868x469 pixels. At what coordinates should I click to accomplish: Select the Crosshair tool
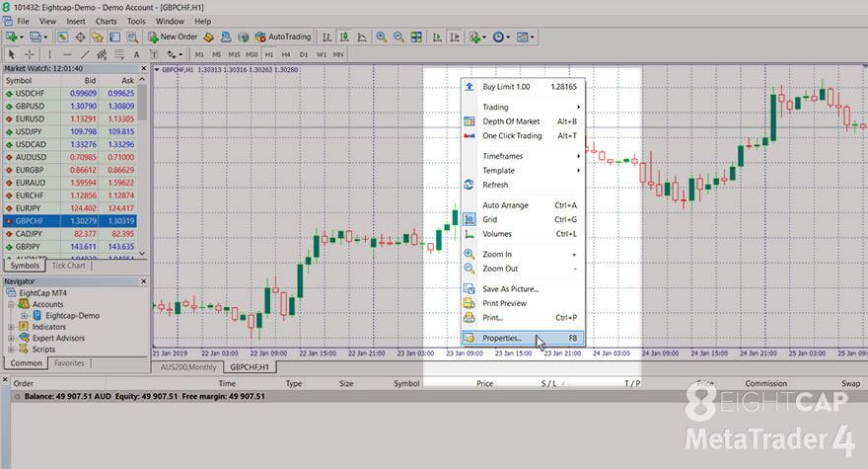(x=30, y=54)
